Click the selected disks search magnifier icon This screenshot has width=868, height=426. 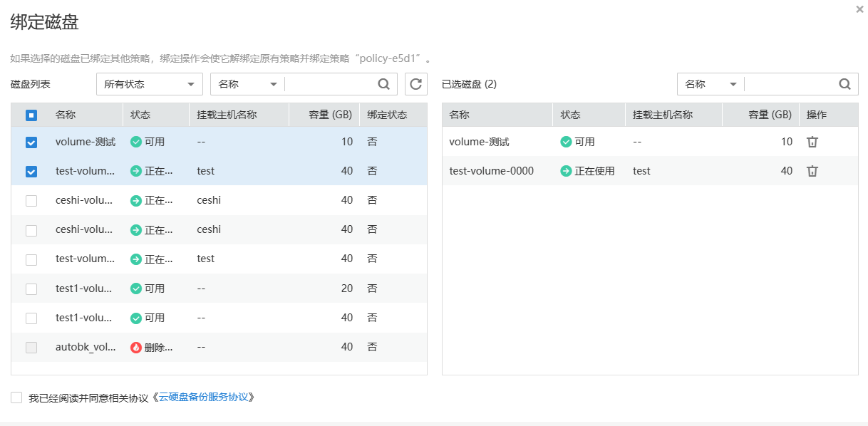(844, 84)
